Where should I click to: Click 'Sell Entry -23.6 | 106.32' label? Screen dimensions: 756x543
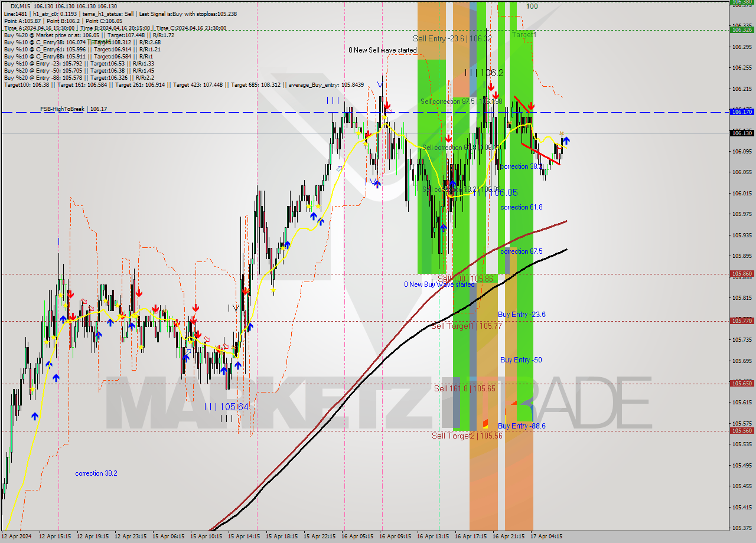[452, 38]
